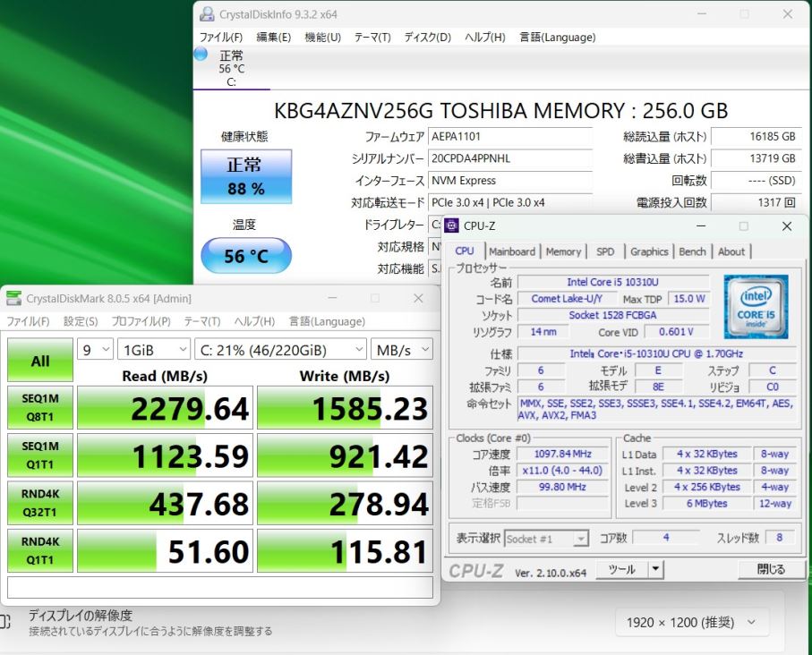Click the interface field NVM Express
The width and height of the screenshot is (812, 655).
510,181
